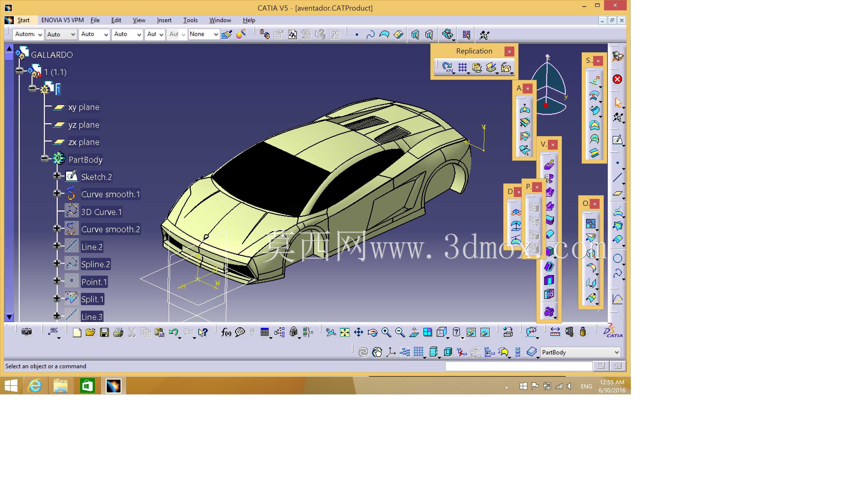Viewport: 868px width, 493px height.
Task: Save the document with the floppy disk icon
Action: 104,332
